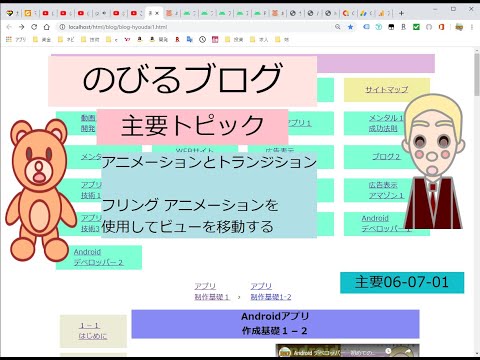Click the scrollbar up arrow

click(477, 51)
